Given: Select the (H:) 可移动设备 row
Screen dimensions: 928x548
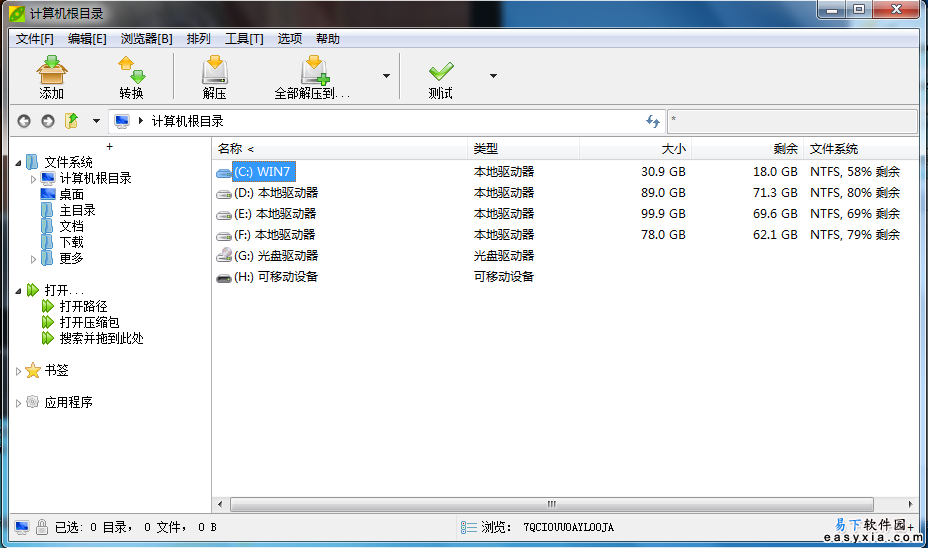Looking at the screenshot, I should pyautogui.click(x=565, y=277).
